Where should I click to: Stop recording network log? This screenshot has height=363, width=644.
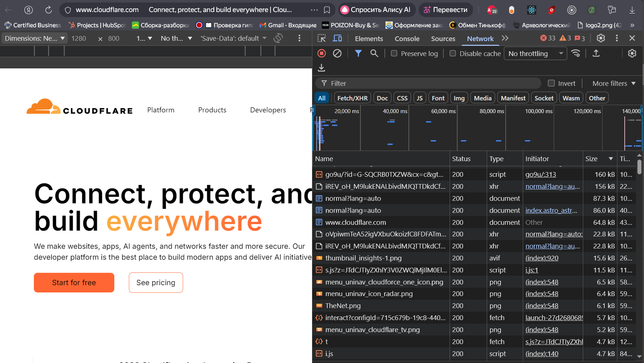coord(321,53)
